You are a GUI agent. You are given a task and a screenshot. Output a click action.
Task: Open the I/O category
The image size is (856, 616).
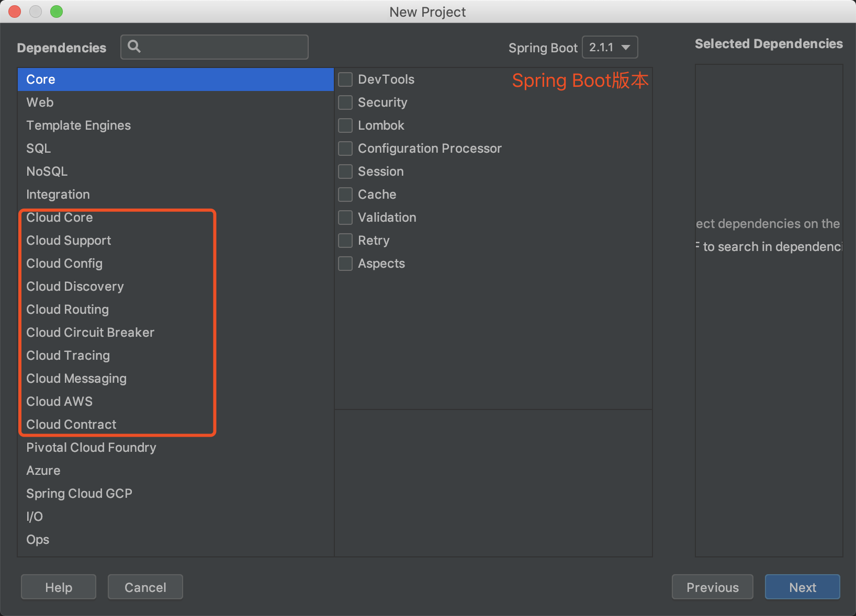point(176,517)
